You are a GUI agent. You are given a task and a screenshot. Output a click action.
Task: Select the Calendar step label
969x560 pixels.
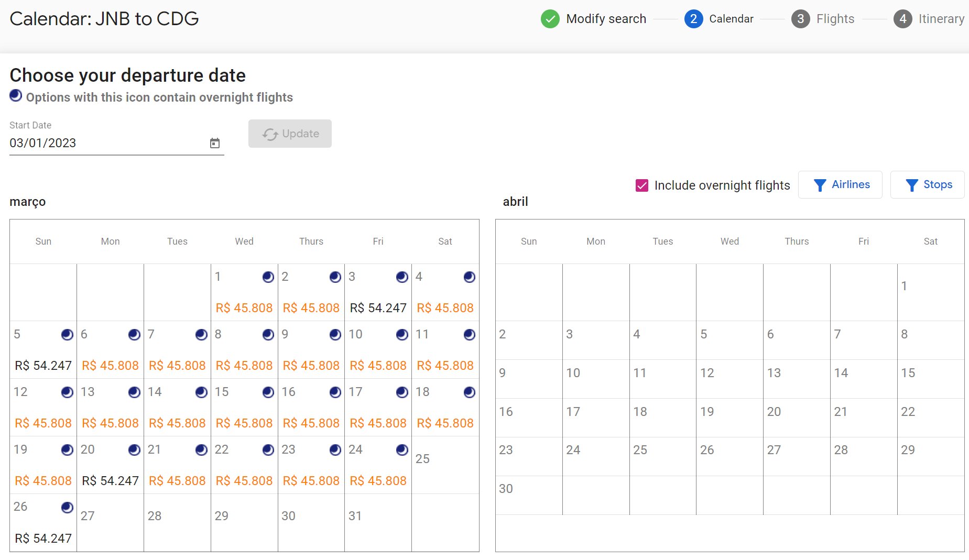pos(731,19)
